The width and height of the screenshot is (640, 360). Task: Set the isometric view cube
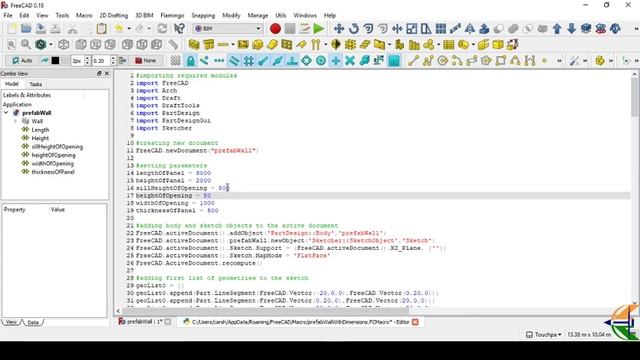[x=63, y=44]
